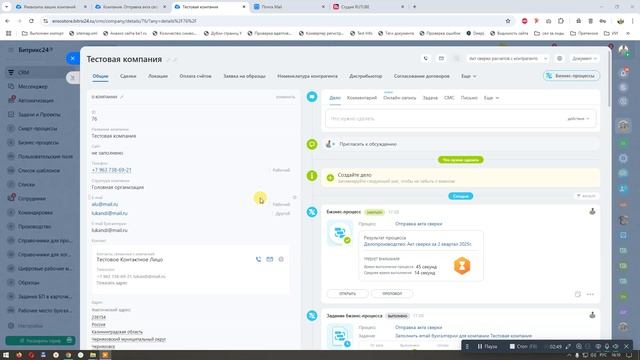The image size is (640, 360).
Task: Open the Акт сверки document dropdown
Action: click(x=508, y=59)
